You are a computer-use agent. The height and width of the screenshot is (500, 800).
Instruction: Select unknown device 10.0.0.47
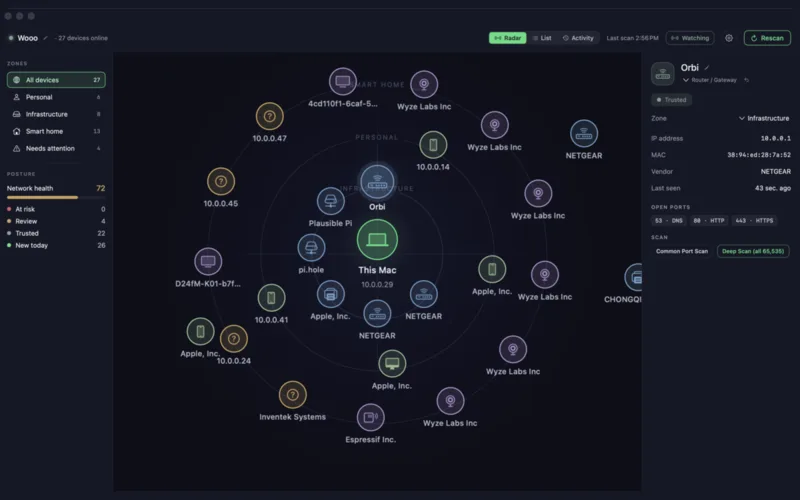click(x=269, y=116)
